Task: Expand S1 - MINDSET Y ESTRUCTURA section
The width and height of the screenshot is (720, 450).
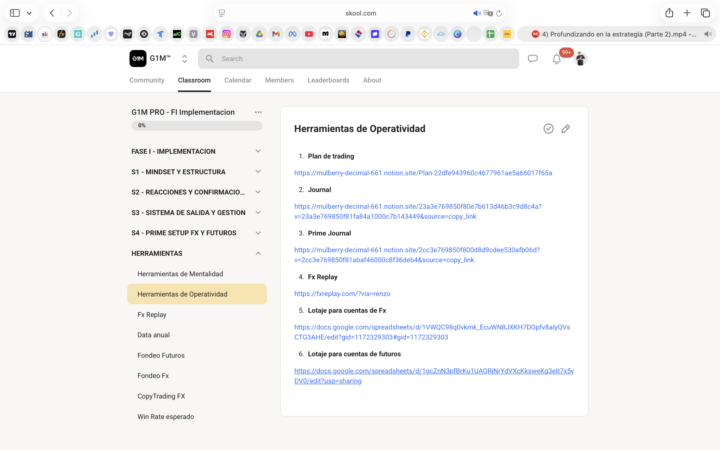Action: [x=197, y=172]
